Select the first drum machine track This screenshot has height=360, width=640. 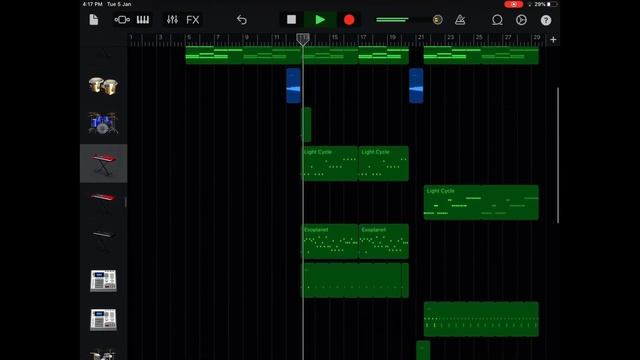(103, 281)
